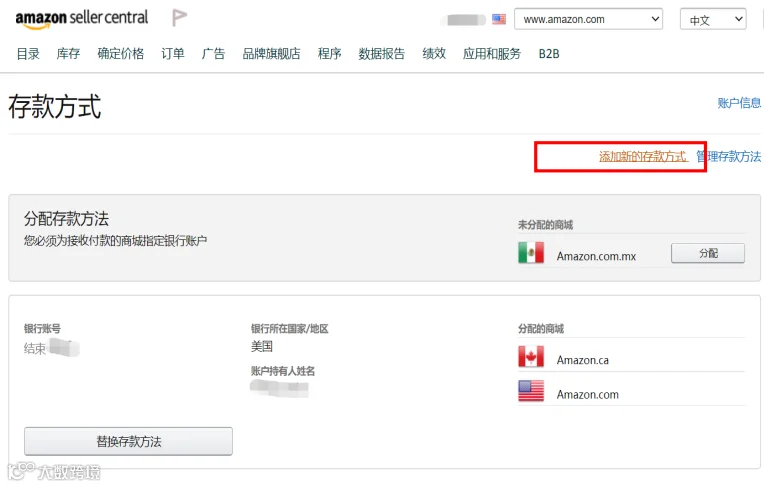
Task: Click the 您必须为接收付款的商城指定银行账户 notice
Action: pyautogui.click(x=115, y=240)
